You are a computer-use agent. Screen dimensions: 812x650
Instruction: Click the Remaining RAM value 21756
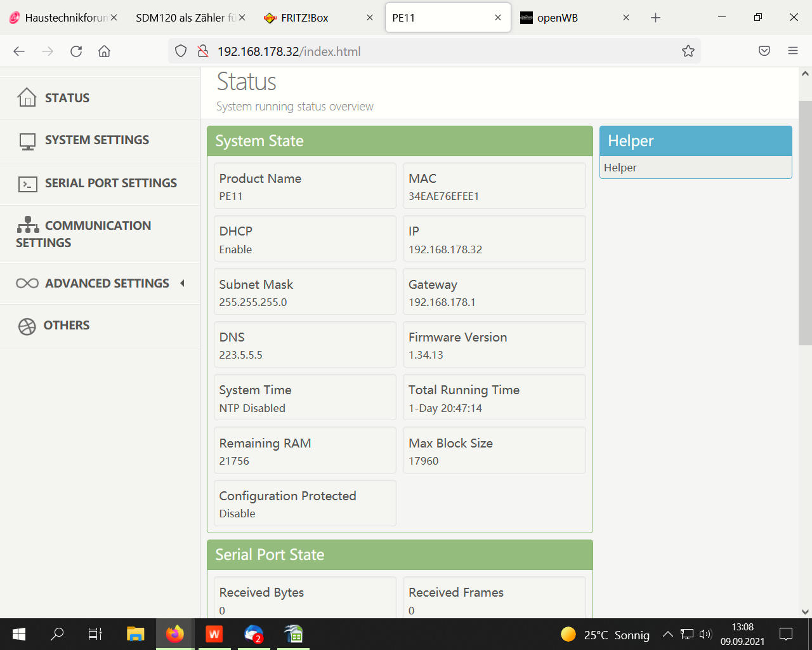(234, 461)
